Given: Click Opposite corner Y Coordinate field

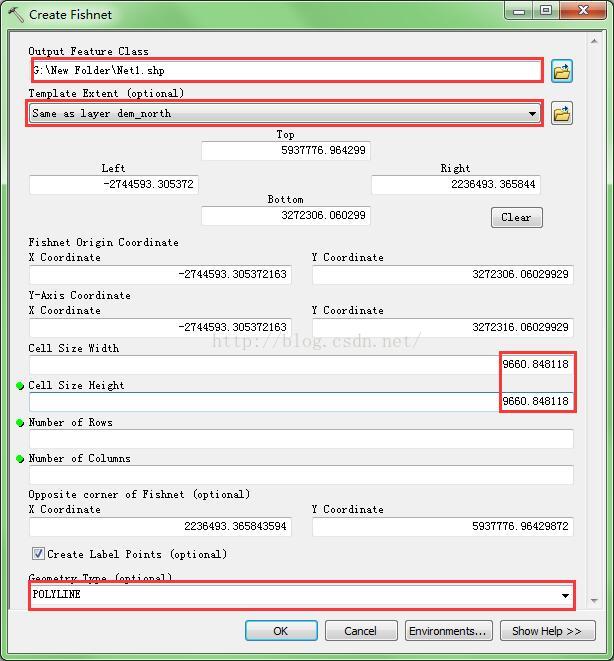Looking at the screenshot, I should point(442,527).
